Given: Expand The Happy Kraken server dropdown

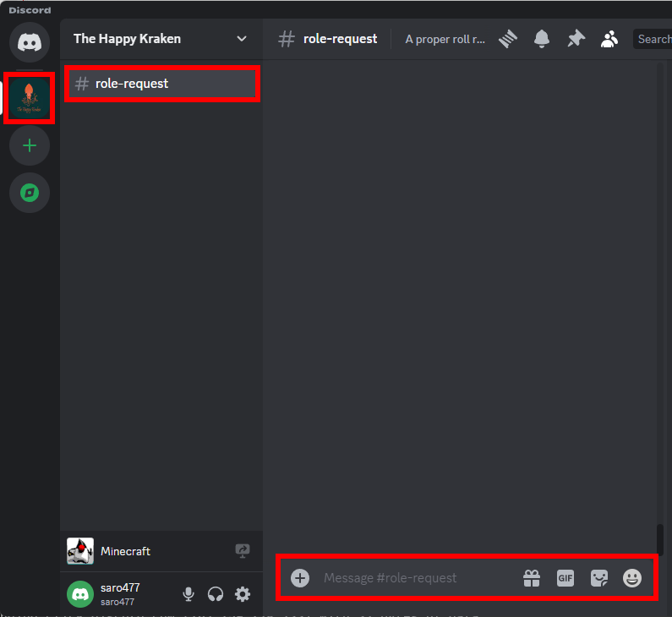Looking at the screenshot, I should (242, 39).
